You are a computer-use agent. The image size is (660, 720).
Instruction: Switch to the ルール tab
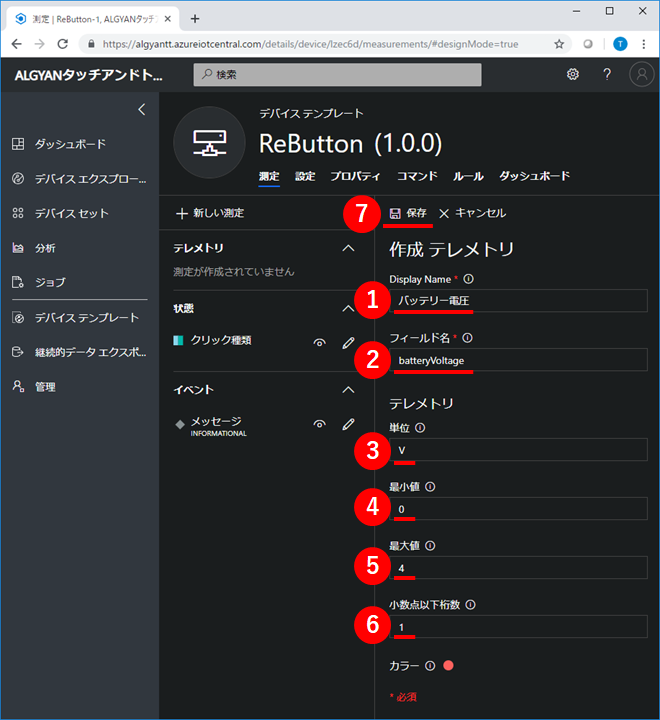click(x=468, y=176)
